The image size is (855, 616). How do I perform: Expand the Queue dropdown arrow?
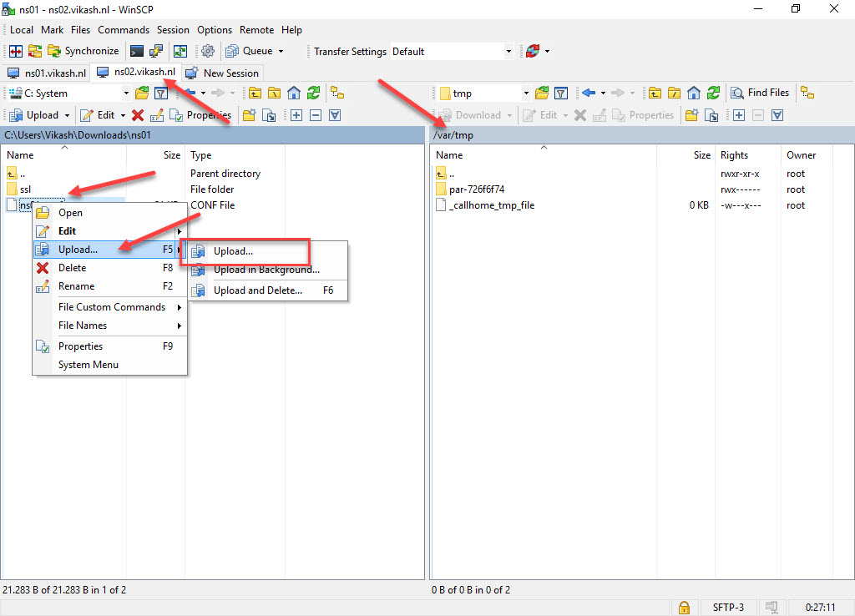coord(281,51)
